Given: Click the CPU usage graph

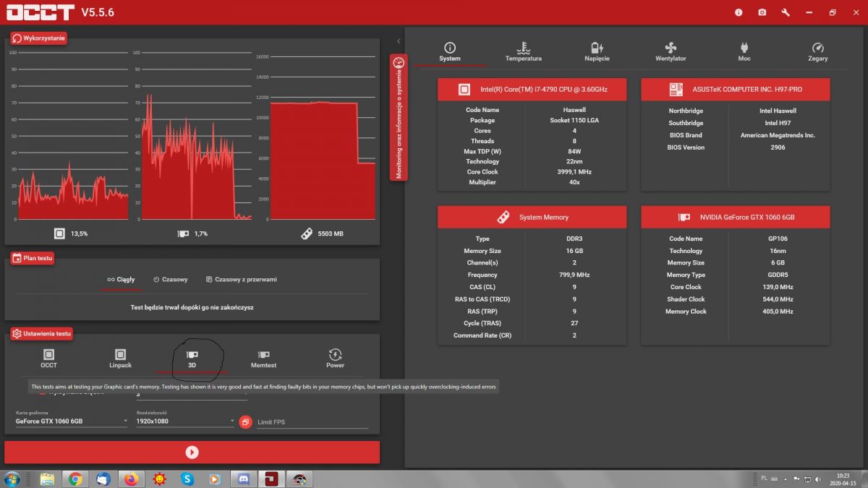Looking at the screenshot, I should (73, 136).
